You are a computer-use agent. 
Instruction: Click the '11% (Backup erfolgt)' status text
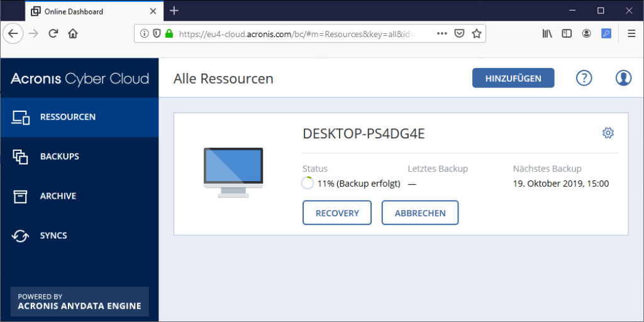[x=358, y=184]
